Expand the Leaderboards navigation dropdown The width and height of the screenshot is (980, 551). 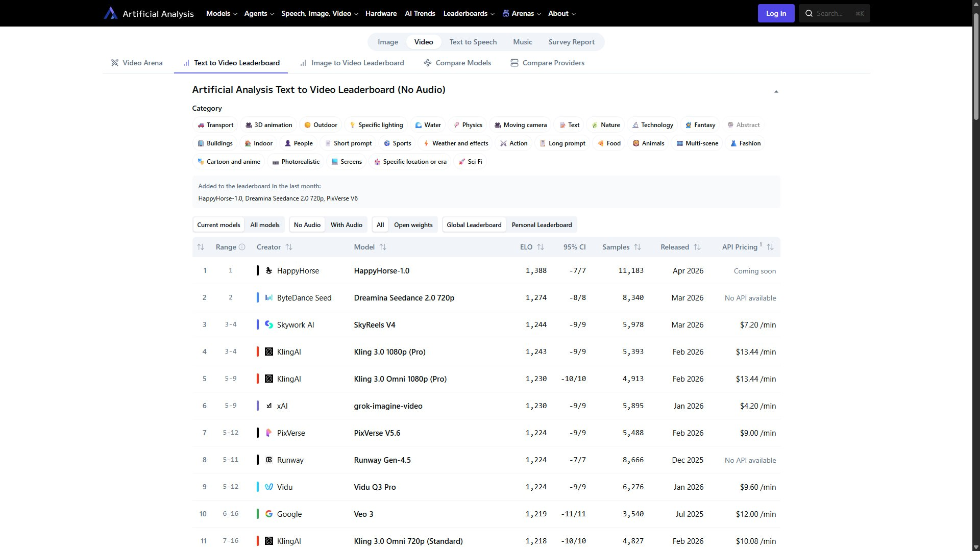(469, 13)
